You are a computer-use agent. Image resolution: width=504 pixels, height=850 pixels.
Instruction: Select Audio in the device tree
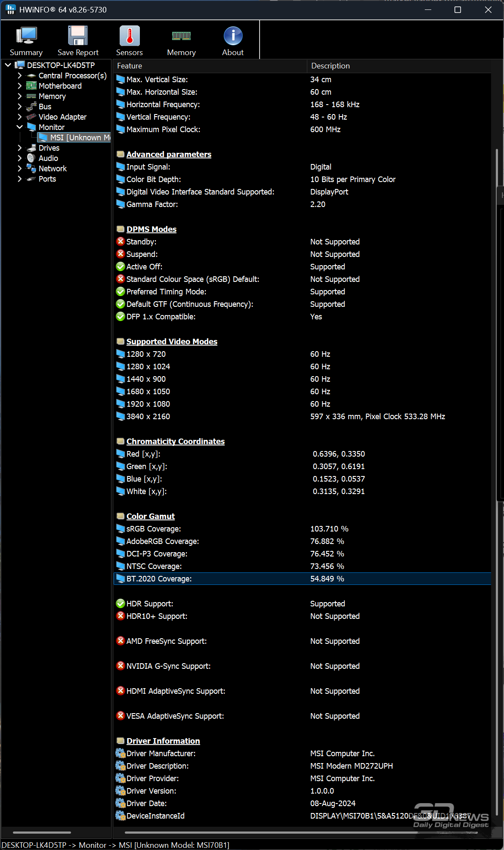tap(48, 158)
